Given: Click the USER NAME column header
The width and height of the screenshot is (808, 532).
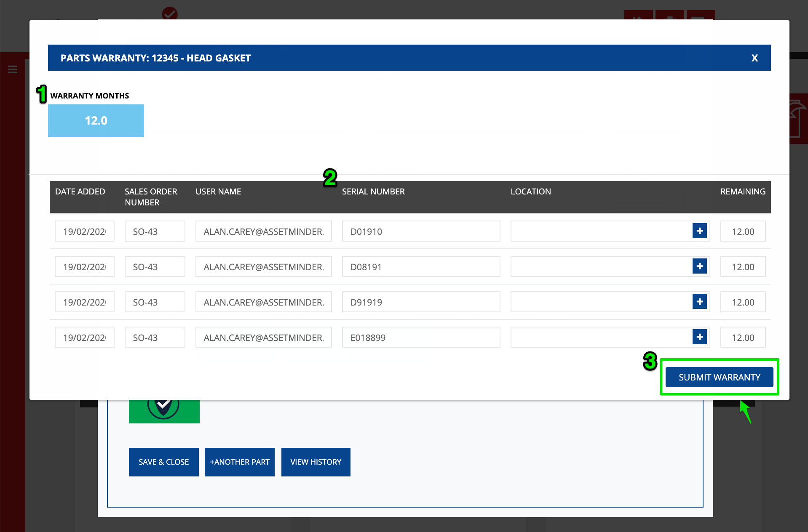Looking at the screenshot, I should click(218, 192).
